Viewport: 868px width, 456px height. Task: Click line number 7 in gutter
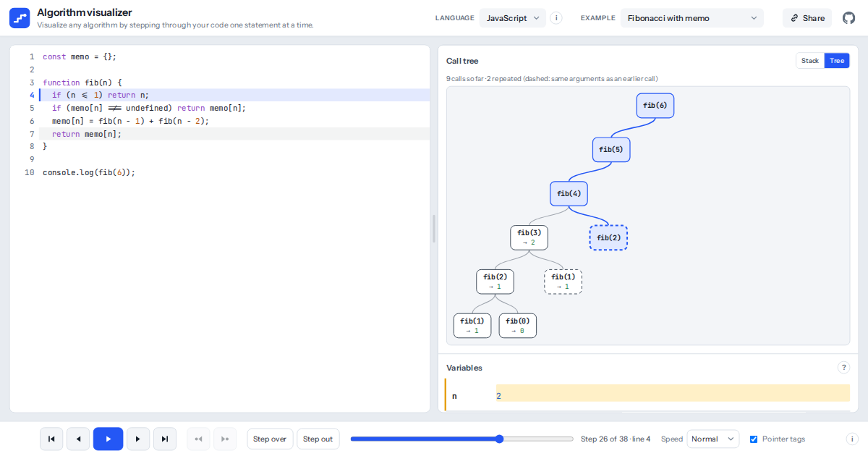pos(31,134)
